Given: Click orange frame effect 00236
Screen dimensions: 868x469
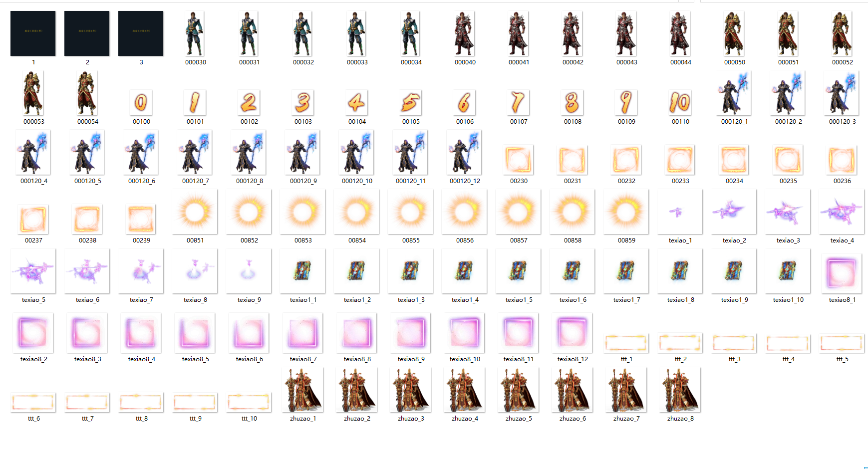Looking at the screenshot, I should (x=842, y=160).
